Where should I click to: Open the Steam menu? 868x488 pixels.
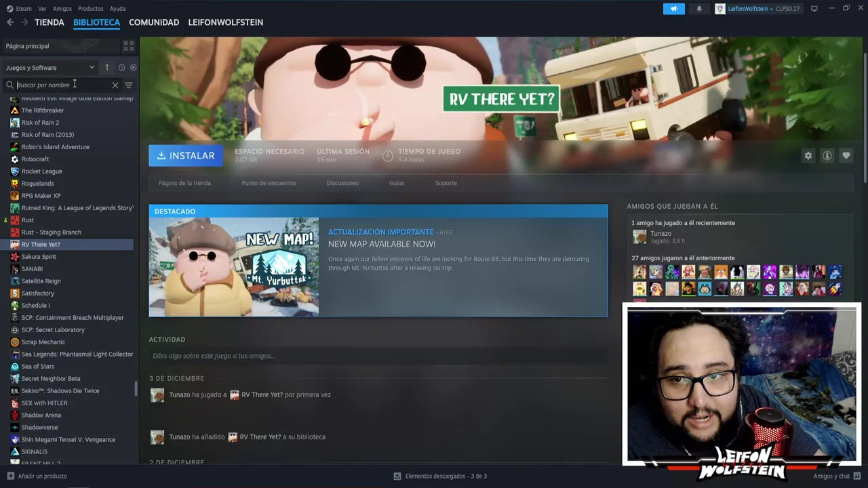(x=19, y=9)
